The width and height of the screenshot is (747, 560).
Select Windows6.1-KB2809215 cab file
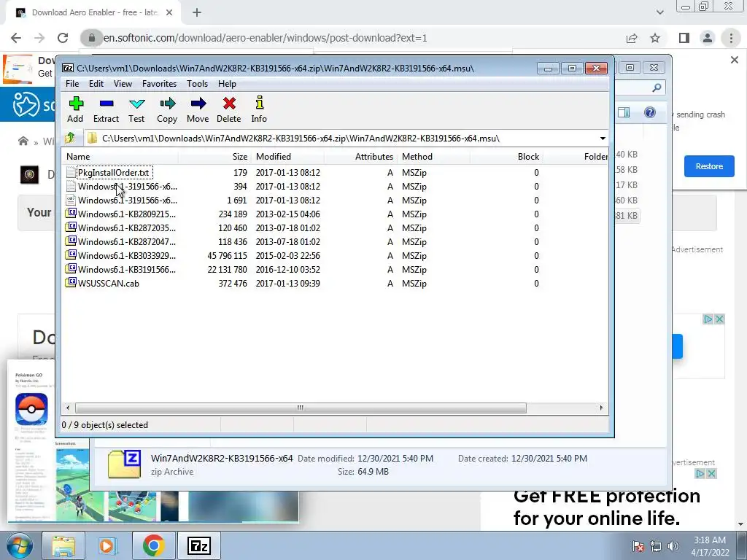(127, 214)
